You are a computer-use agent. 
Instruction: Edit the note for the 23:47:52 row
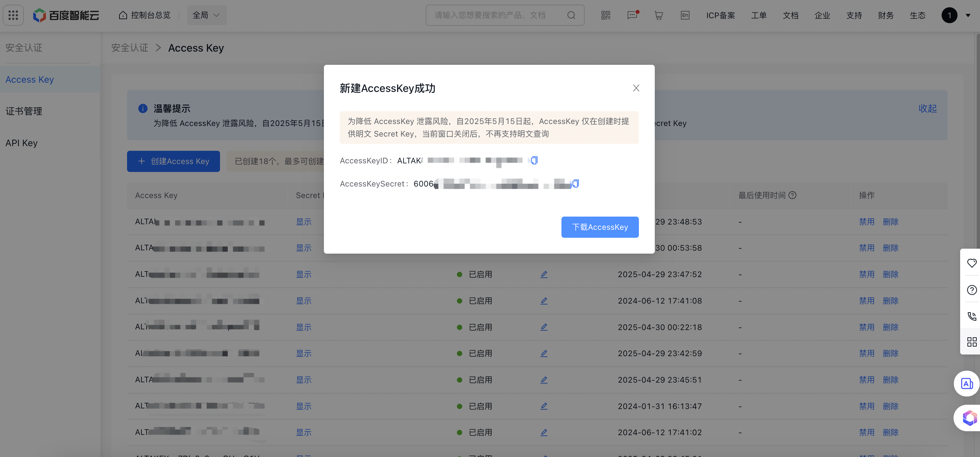544,274
